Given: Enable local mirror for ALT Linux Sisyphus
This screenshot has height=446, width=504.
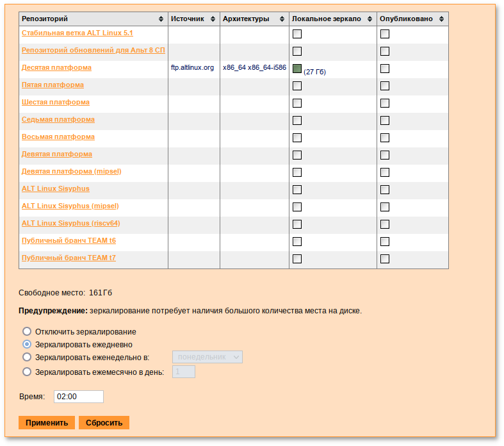Looking at the screenshot, I should point(297,190).
